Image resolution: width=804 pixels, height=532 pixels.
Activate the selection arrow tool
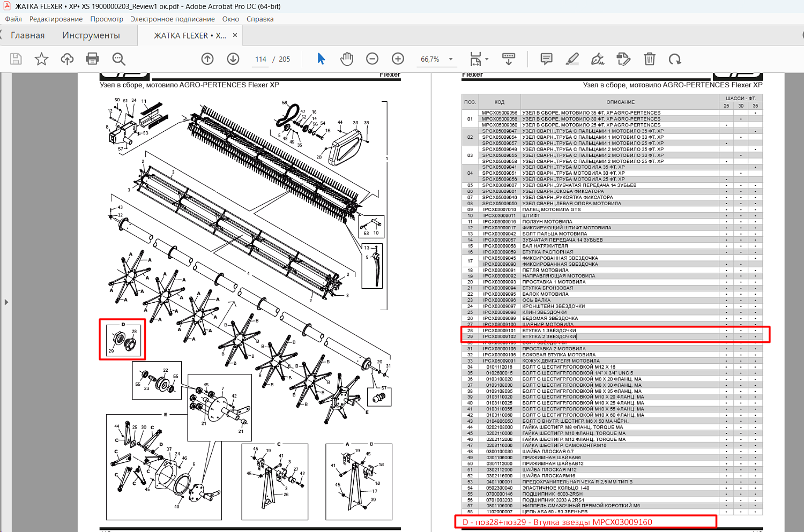tap(321, 59)
